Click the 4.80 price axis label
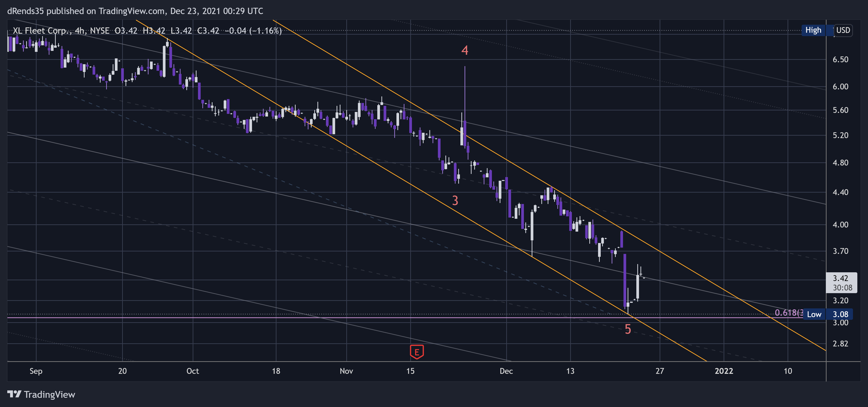This screenshot has height=407, width=868. [x=840, y=163]
